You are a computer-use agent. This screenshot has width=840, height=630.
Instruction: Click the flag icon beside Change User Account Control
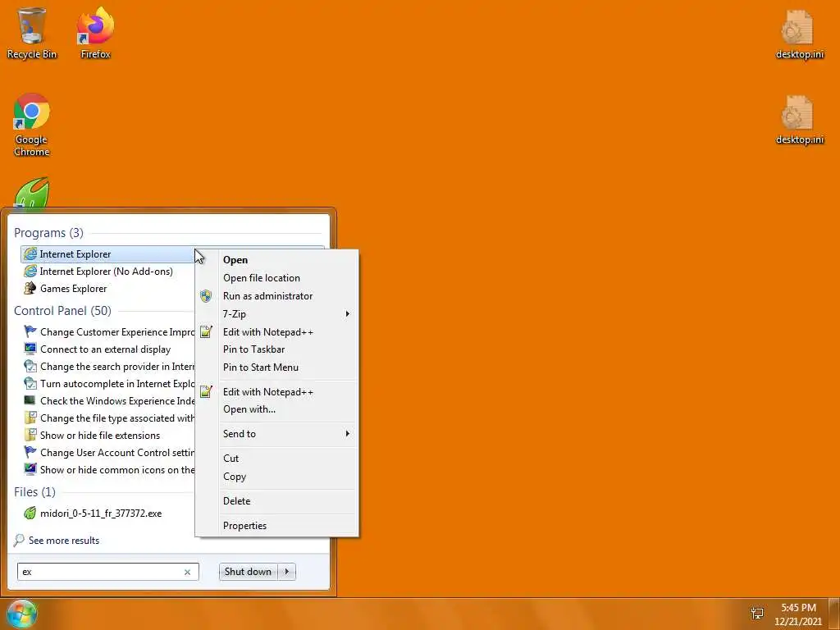point(30,452)
